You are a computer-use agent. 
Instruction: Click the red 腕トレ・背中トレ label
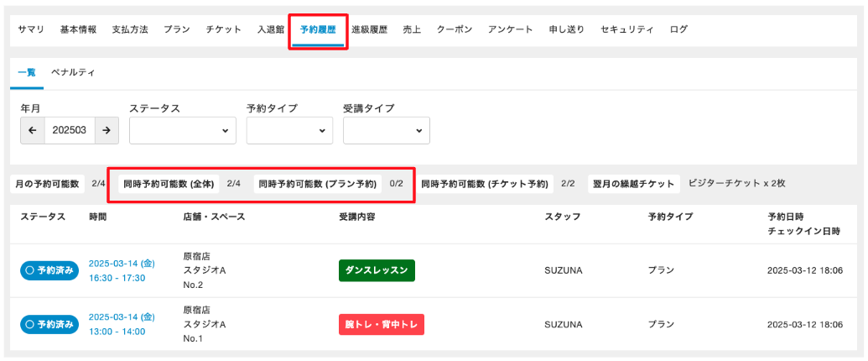(x=381, y=324)
